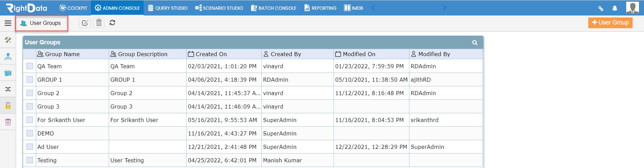Image resolution: width=644 pixels, height=168 pixels.
Task: Select the QA Team row checkbox
Action: (30, 66)
